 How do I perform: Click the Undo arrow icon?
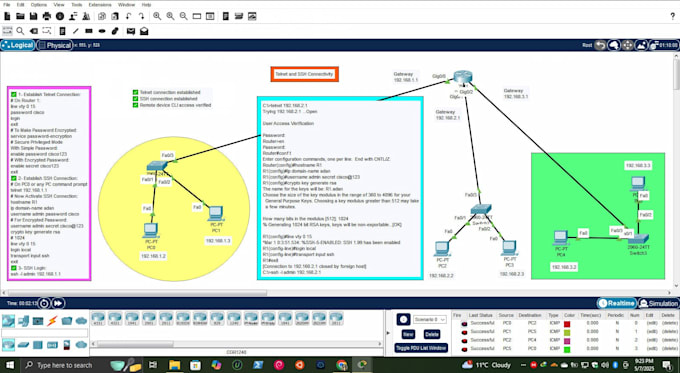tap(128, 16)
